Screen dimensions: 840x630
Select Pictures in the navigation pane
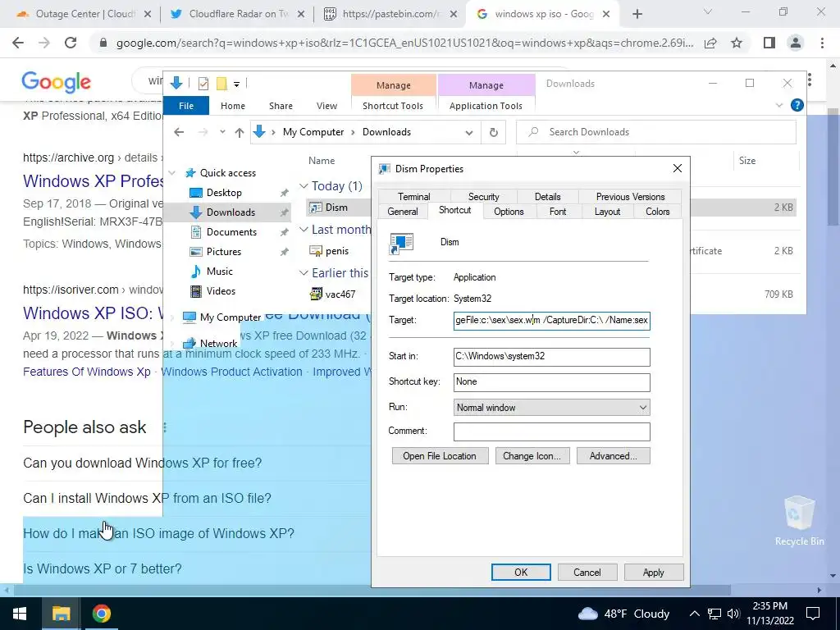(x=224, y=251)
